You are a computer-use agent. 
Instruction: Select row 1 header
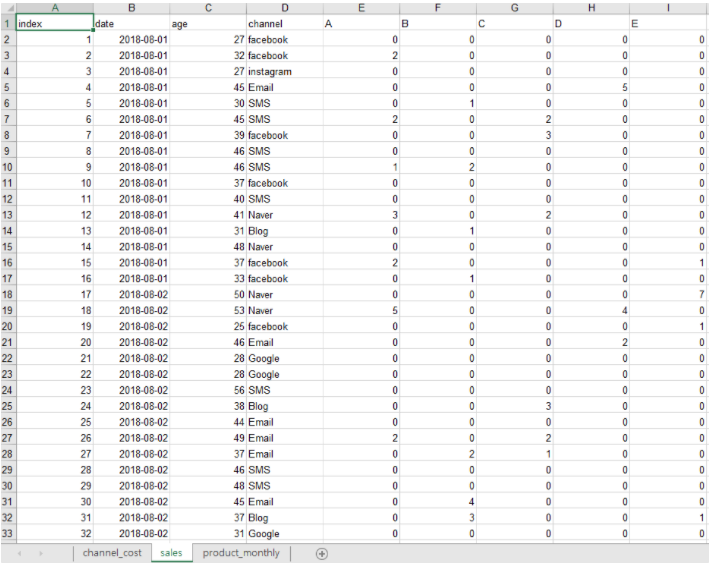(x=8, y=24)
